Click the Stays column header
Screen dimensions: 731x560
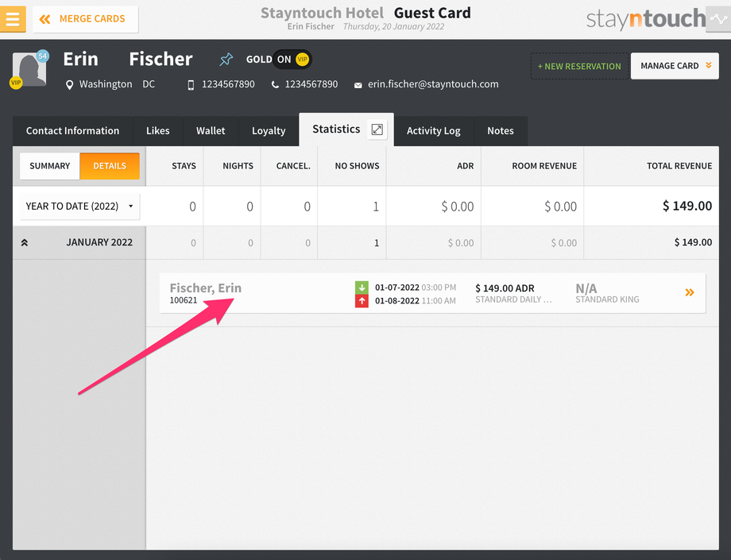click(x=184, y=166)
